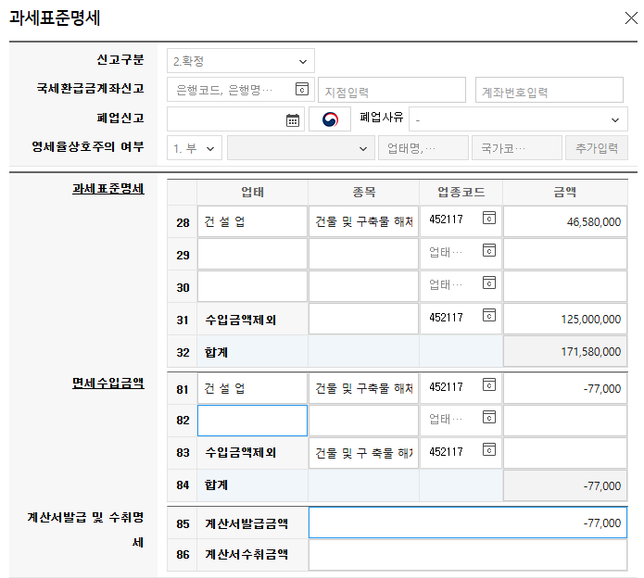Viewport: 644px width, 578px height.
Task: Click the 업태 field in row 82
Action: click(252, 420)
